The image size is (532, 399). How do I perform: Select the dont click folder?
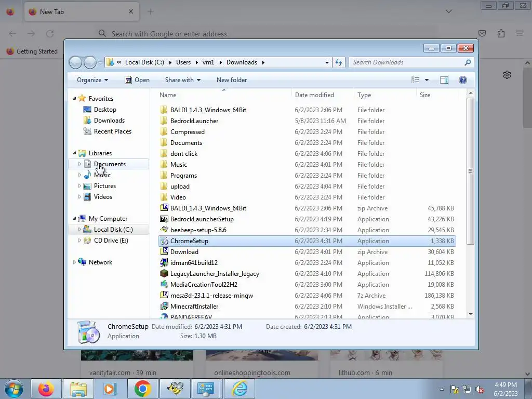click(184, 154)
